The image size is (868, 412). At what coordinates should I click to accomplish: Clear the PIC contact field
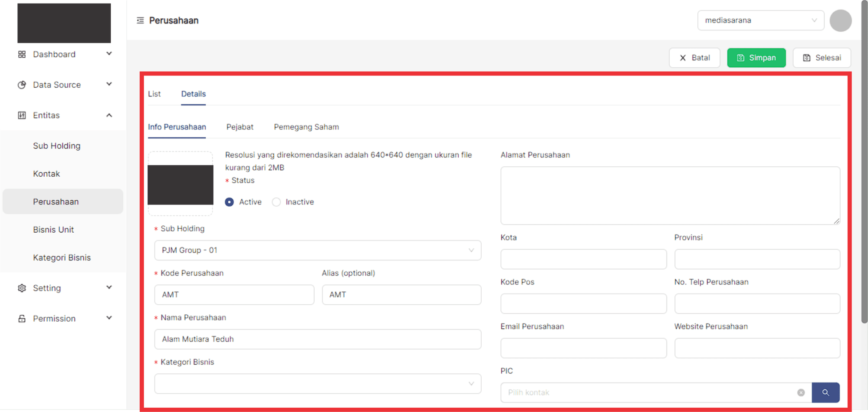801,392
